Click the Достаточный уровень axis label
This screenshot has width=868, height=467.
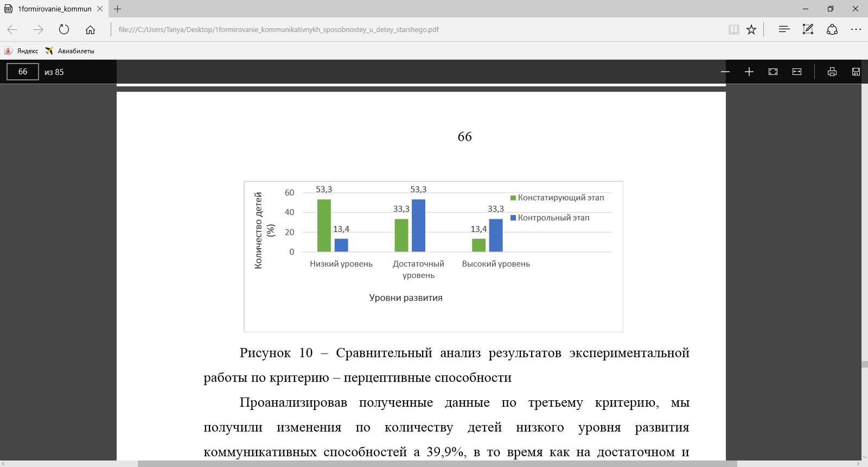[418, 269]
